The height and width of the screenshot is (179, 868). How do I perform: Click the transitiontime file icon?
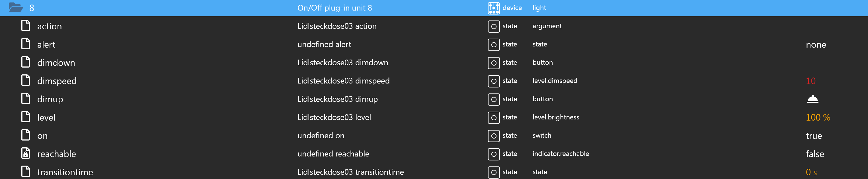coord(26,172)
